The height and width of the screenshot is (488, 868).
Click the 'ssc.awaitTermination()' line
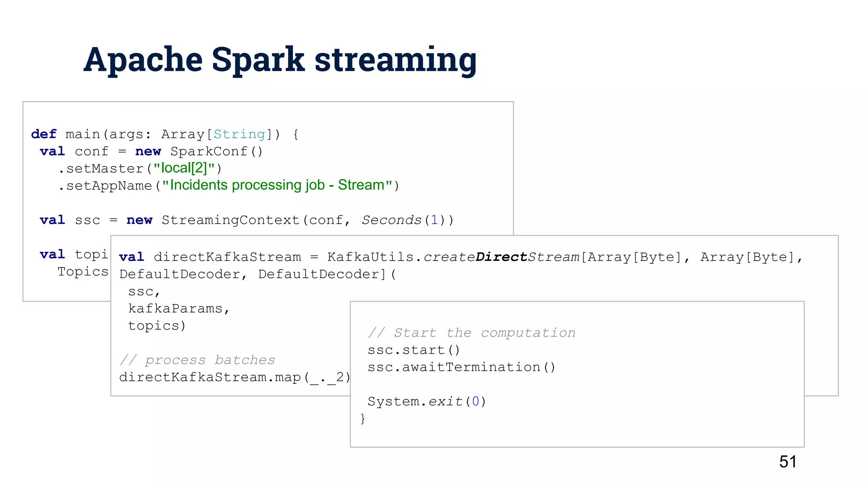pos(461,367)
